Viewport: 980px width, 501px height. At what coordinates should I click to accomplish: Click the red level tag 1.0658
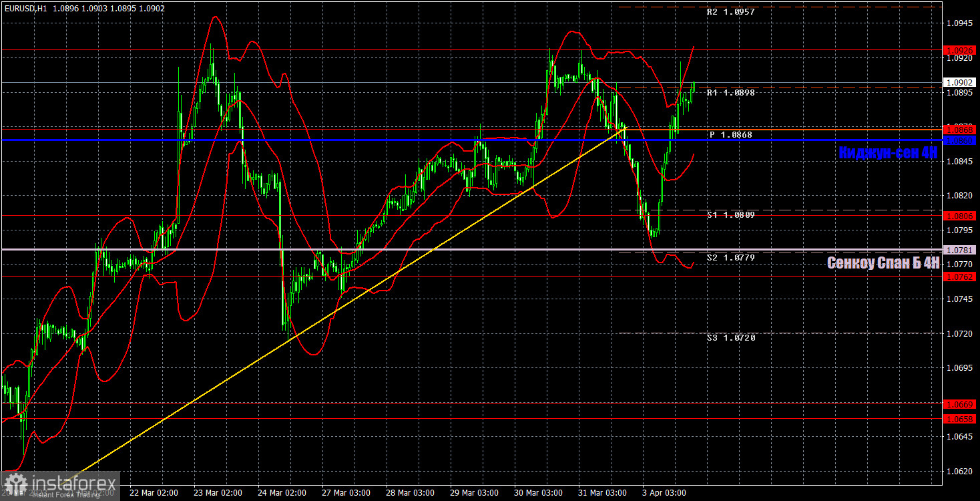(x=961, y=419)
